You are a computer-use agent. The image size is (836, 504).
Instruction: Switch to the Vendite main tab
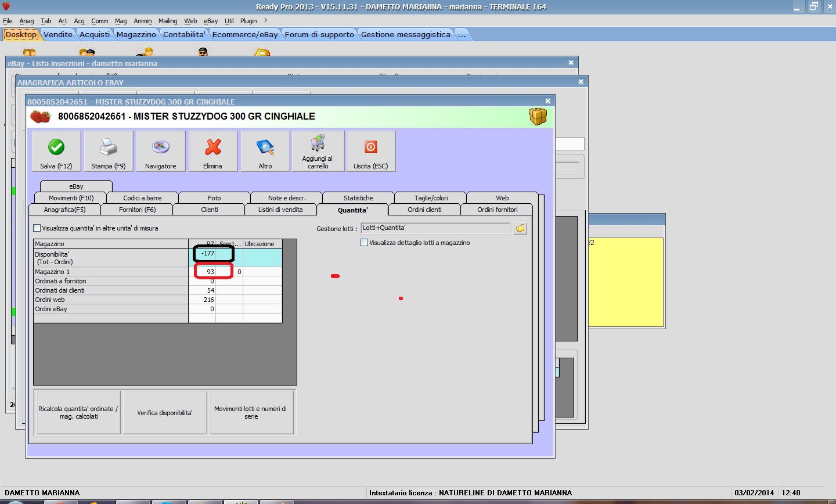coord(58,34)
